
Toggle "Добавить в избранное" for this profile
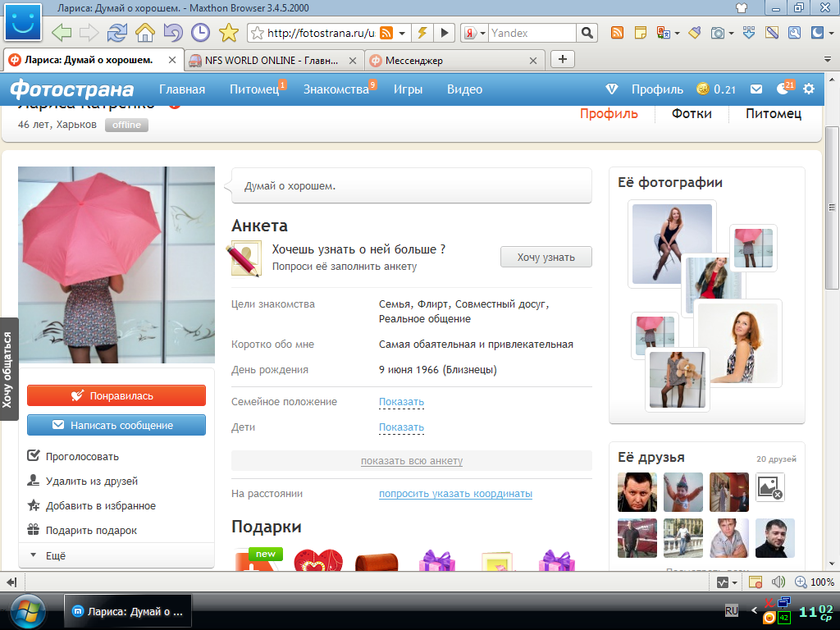pos(100,506)
